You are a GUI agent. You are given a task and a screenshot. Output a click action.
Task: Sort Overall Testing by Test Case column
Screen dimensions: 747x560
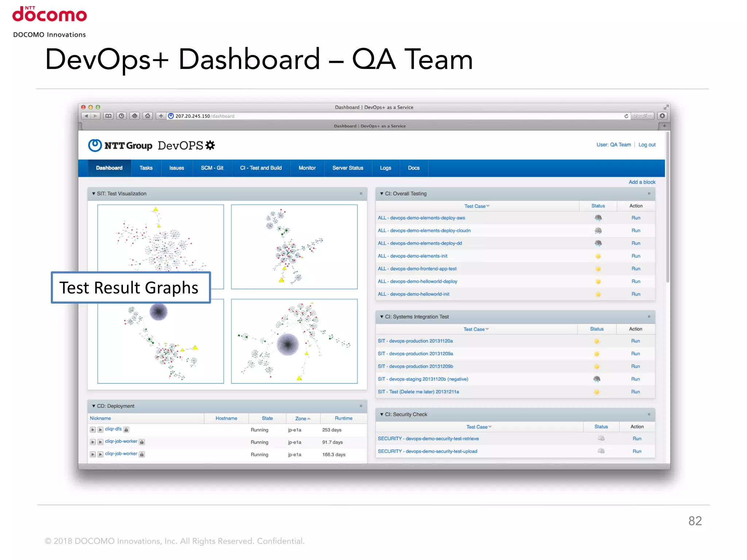(x=477, y=206)
